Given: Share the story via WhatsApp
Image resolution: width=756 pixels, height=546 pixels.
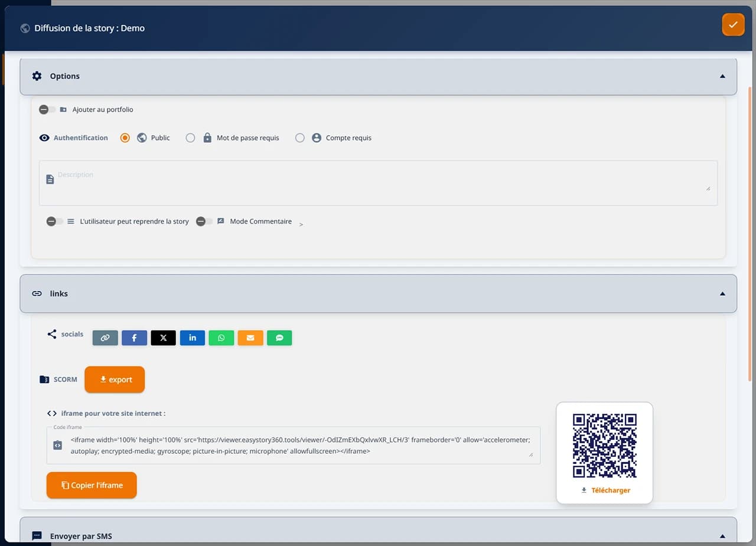Looking at the screenshot, I should coord(221,338).
